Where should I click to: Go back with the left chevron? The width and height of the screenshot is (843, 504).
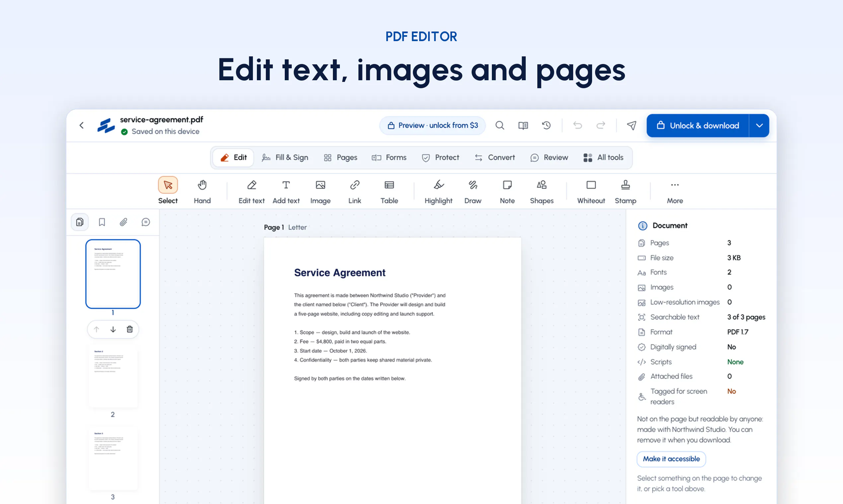(x=82, y=125)
